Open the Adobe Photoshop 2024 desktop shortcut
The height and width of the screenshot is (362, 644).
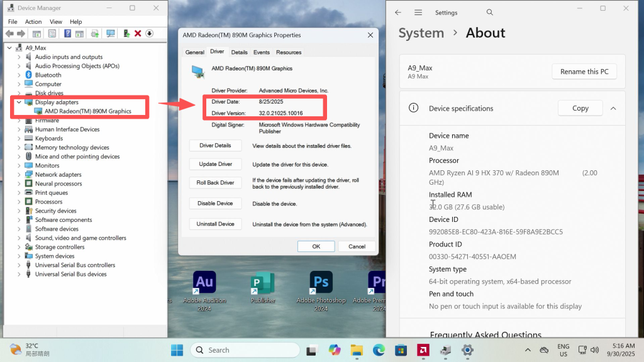pyautogui.click(x=321, y=286)
